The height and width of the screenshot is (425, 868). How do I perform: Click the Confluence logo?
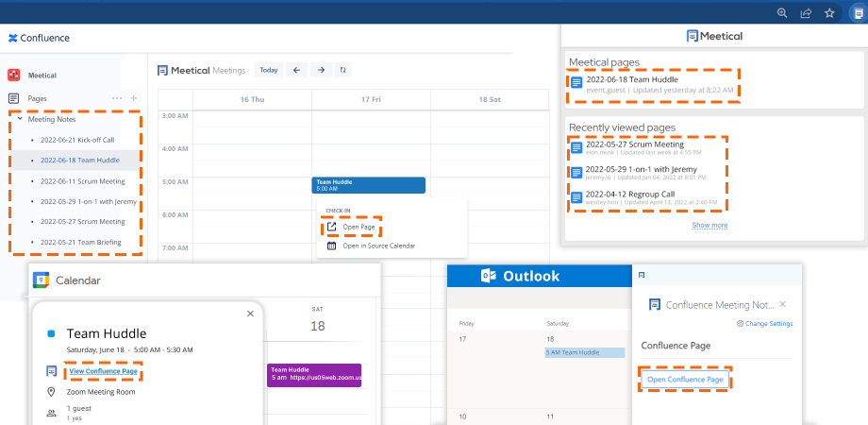[39, 38]
